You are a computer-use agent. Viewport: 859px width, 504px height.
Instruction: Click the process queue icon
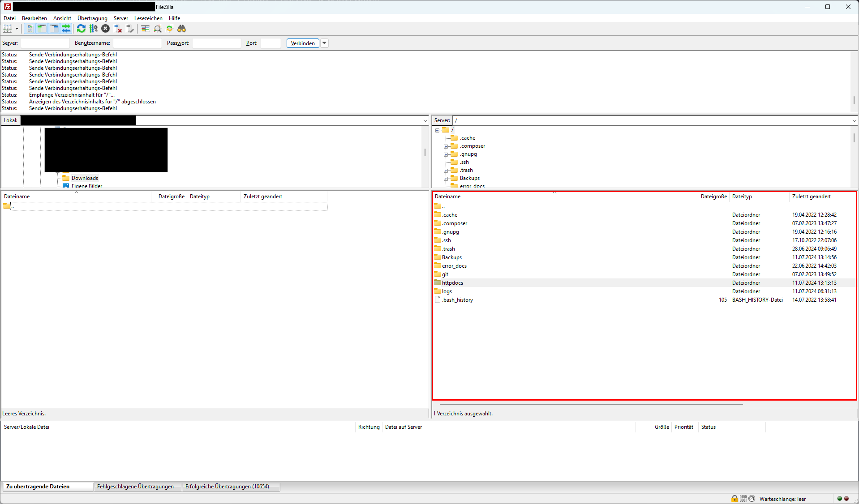tap(93, 29)
